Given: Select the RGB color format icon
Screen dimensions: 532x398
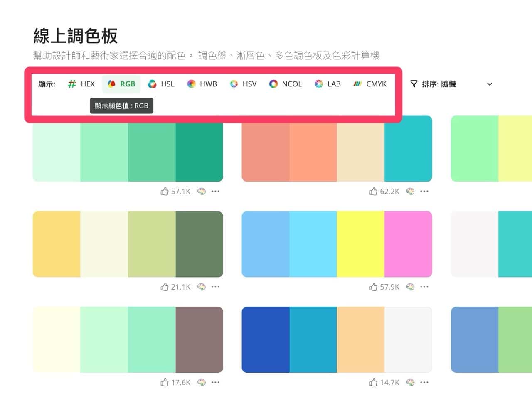Looking at the screenshot, I should tap(111, 84).
